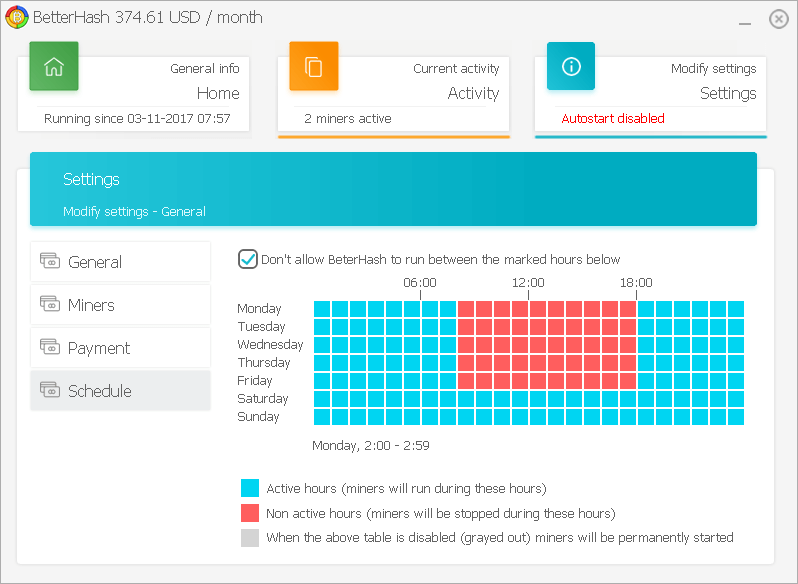Click the icon beside Schedule sidebar item
The image size is (798, 584).
coord(50,391)
